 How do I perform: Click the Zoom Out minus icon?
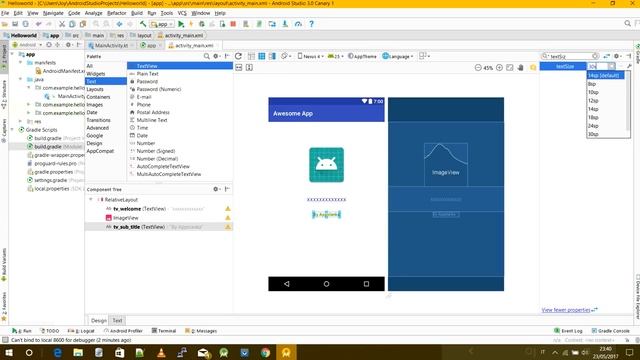(478, 67)
